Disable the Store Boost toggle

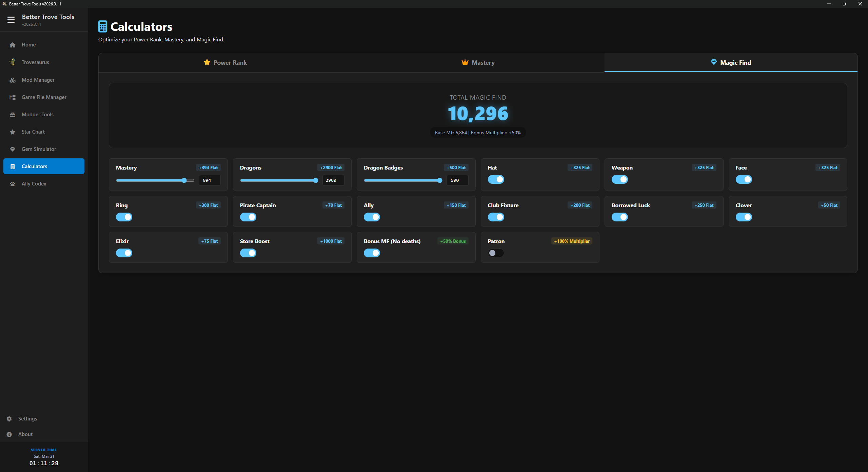(248, 253)
